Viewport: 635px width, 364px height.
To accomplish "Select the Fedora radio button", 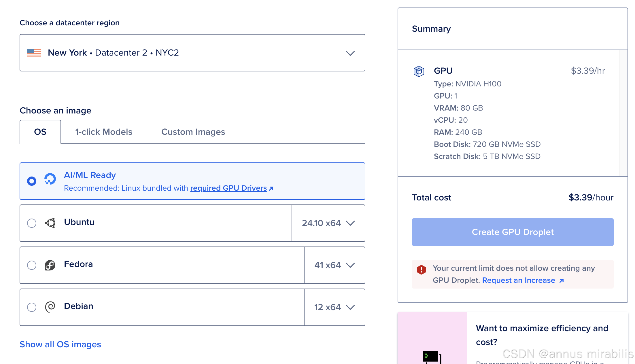I will pos(32,265).
